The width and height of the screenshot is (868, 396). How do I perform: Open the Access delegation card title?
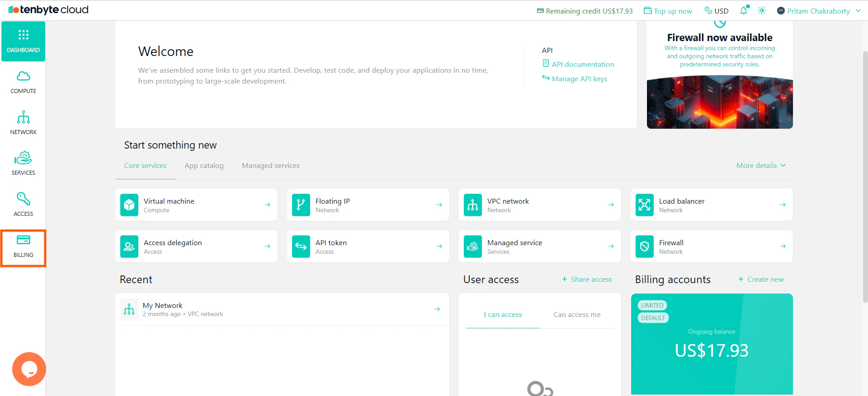(173, 243)
